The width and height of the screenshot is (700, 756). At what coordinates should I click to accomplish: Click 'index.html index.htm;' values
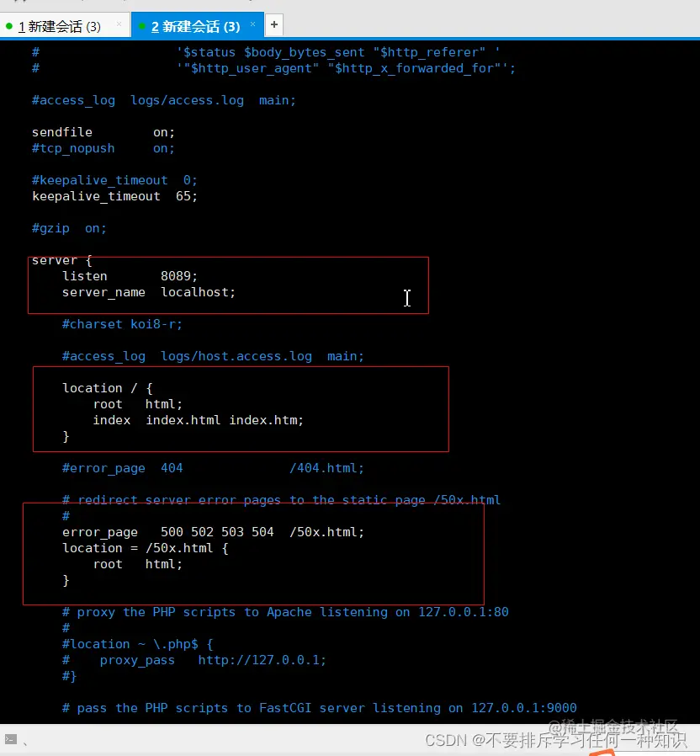225,420
